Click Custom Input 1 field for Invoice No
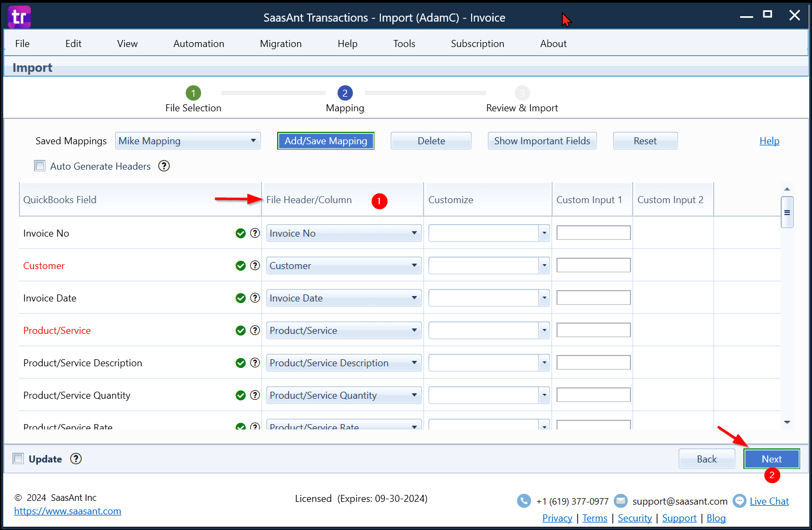 coord(594,233)
